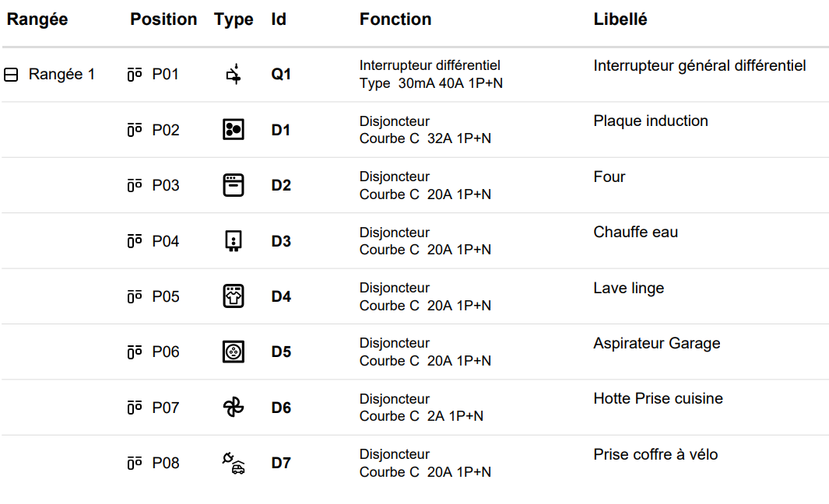Sort by the Position column header
829x504 pixels.
click(163, 19)
